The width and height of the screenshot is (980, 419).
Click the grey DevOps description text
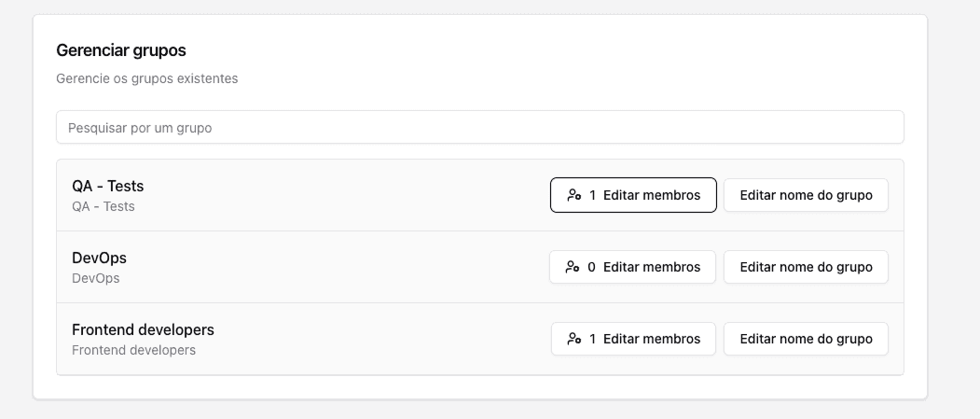[x=96, y=278]
